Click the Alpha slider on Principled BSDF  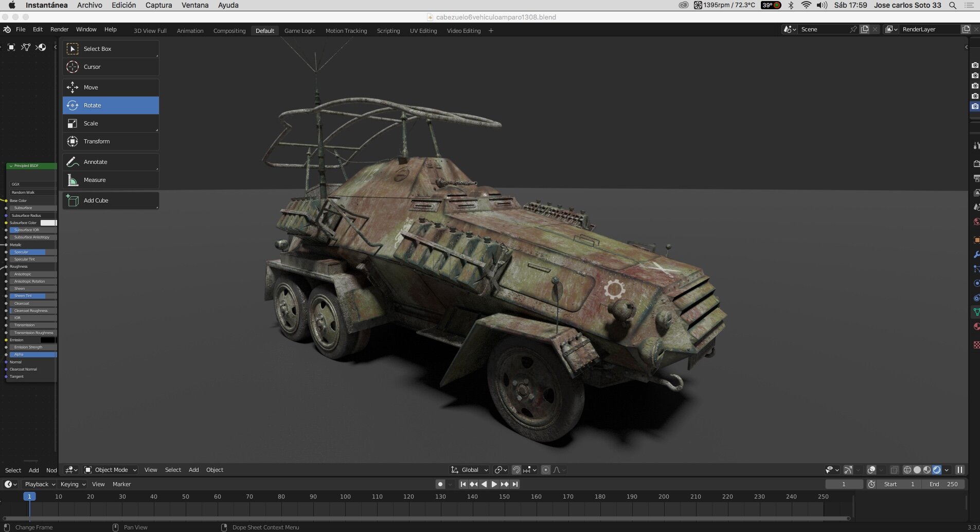tap(33, 355)
